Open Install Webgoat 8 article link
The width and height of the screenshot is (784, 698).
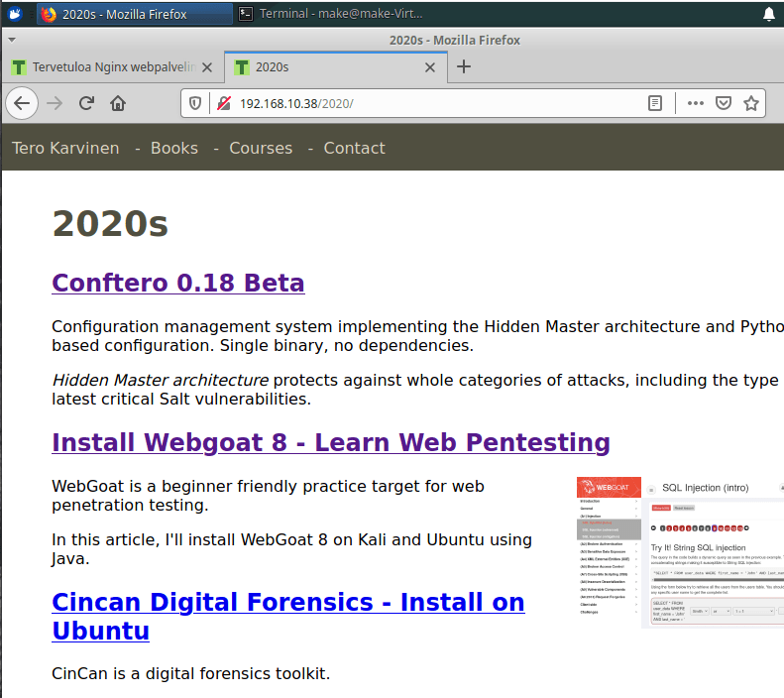coord(330,442)
